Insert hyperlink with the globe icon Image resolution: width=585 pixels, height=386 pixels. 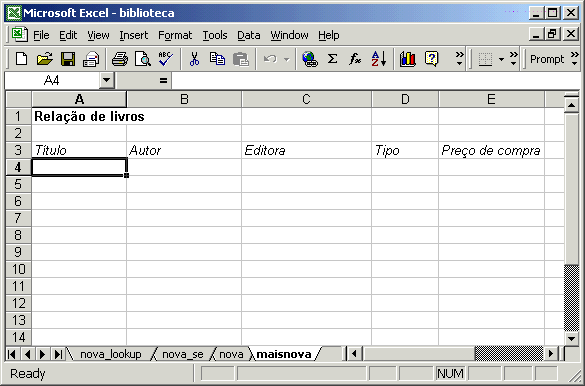click(310, 59)
